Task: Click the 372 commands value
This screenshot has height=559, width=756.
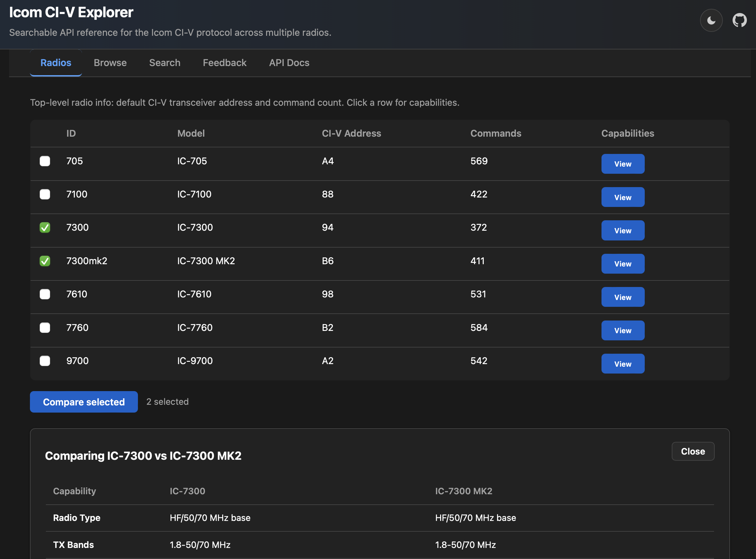Action: [479, 227]
